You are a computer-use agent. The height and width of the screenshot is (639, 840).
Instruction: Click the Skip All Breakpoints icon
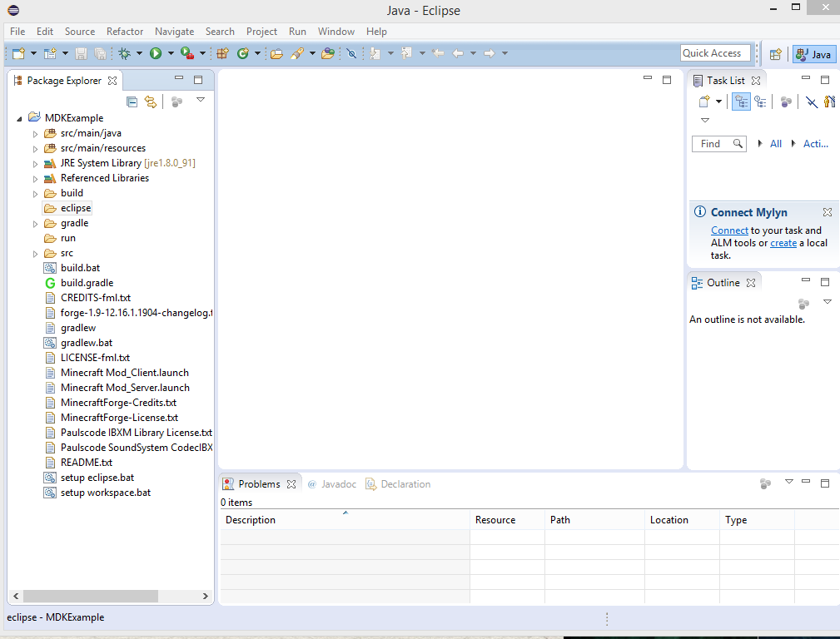click(x=351, y=53)
